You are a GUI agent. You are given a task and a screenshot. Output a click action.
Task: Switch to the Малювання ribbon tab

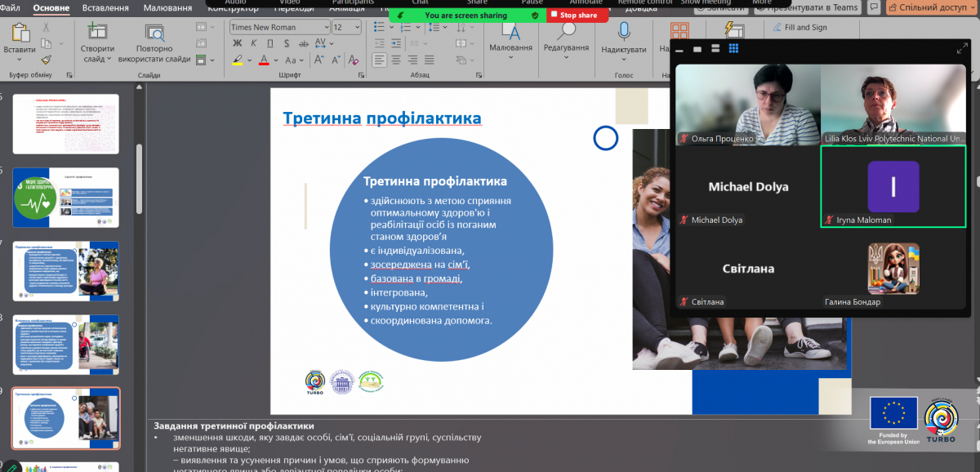click(167, 7)
